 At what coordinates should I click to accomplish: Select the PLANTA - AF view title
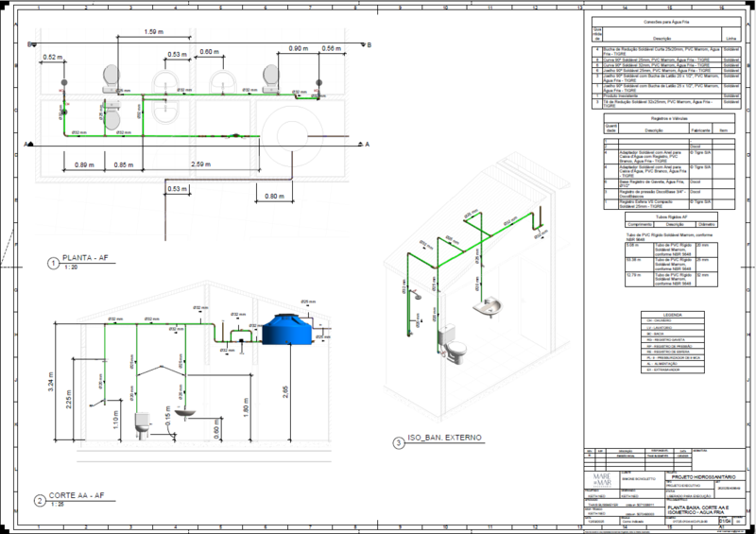coord(85,258)
